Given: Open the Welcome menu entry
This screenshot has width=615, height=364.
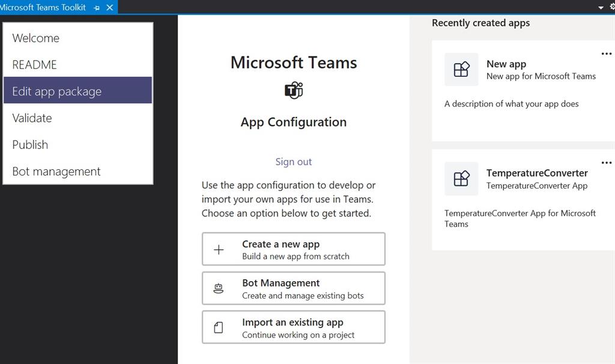Looking at the screenshot, I should tap(77, 38).
